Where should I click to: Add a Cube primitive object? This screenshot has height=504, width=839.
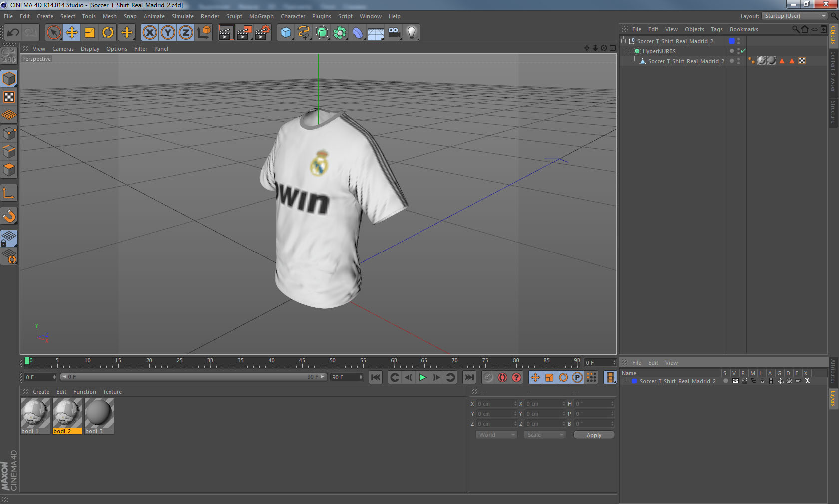click(x=286, y=33)
